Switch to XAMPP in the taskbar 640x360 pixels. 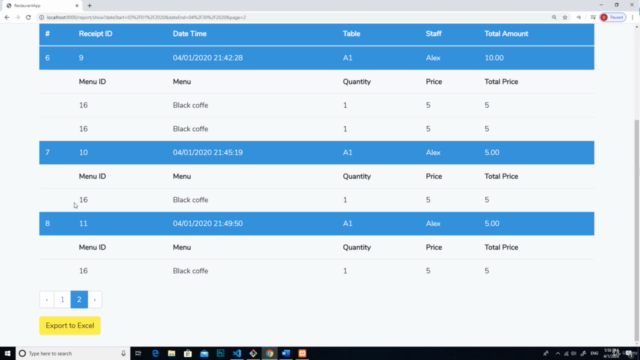pyautogui.click(x=302, y=353)
